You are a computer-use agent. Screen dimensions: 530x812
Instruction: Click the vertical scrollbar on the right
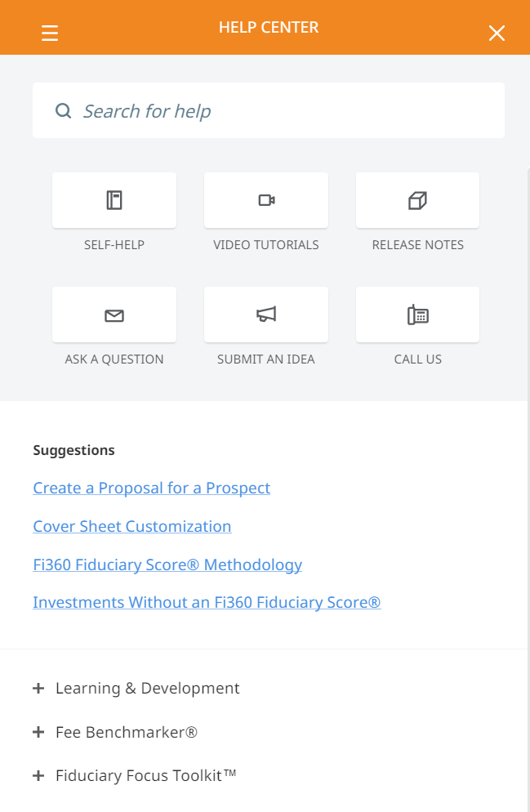[527, 490]
